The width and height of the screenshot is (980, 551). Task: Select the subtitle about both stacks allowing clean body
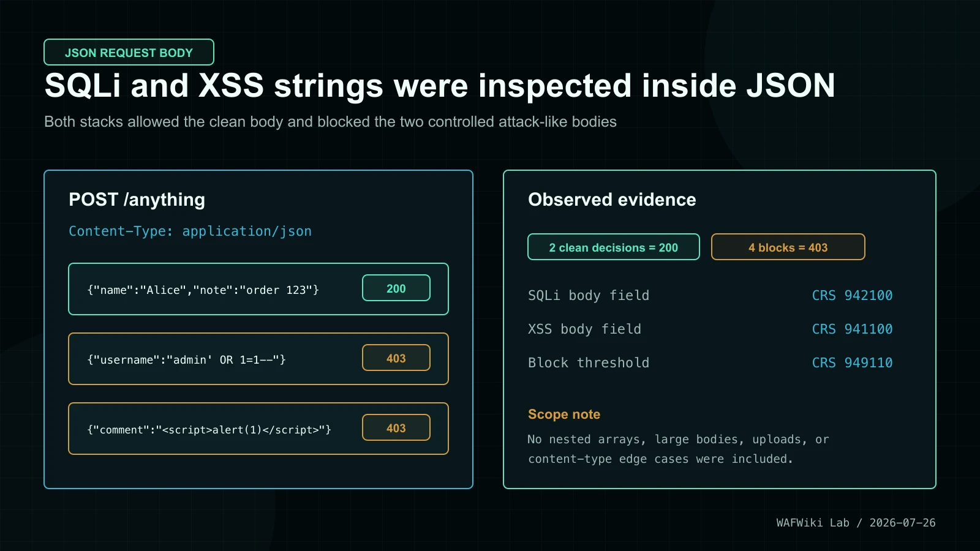330,122
